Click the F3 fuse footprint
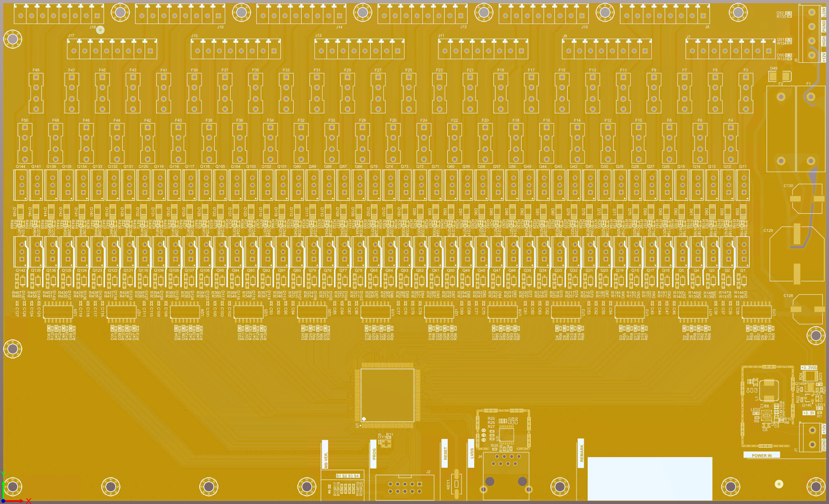This screenshot has width=829, height=504. (x=746, y=93)
